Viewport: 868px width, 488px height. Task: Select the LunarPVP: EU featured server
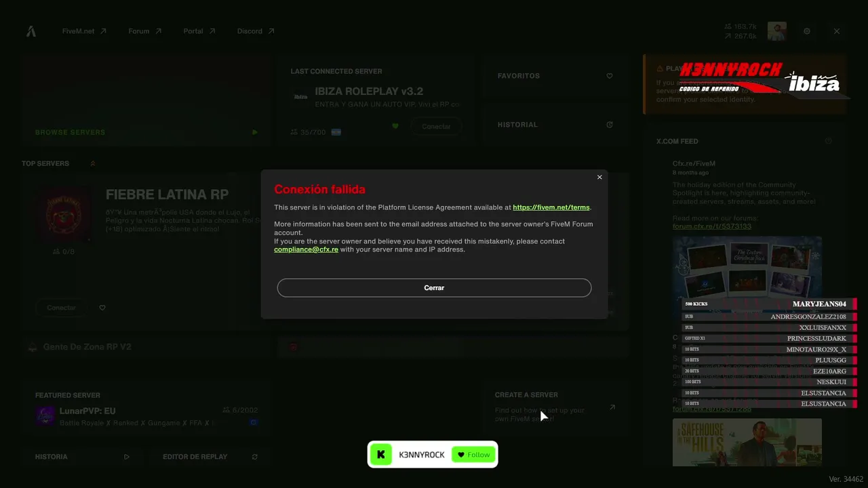[x=146, y=409]
